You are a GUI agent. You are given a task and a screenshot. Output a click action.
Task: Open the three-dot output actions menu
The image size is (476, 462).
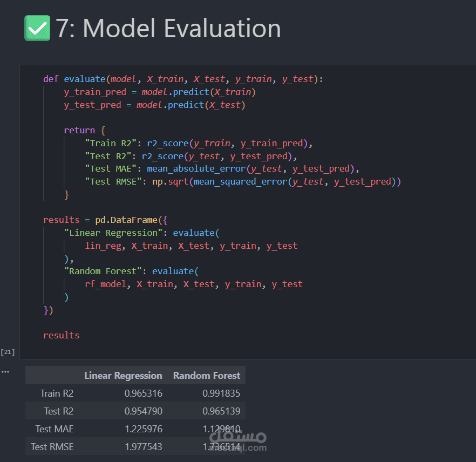click(5, 372)
